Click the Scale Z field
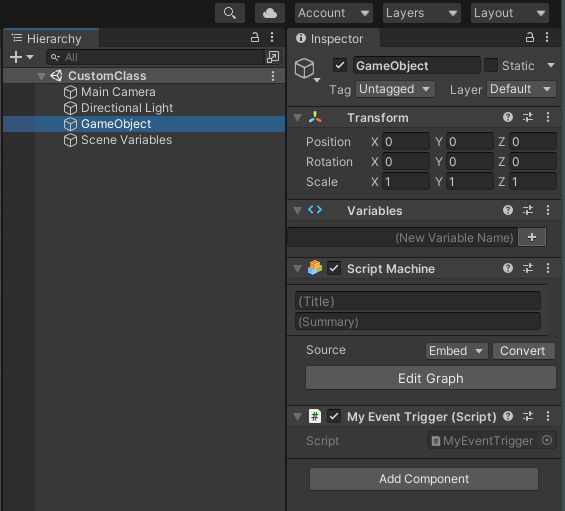This screenshot has height=511, width=565. coord(533,182)
